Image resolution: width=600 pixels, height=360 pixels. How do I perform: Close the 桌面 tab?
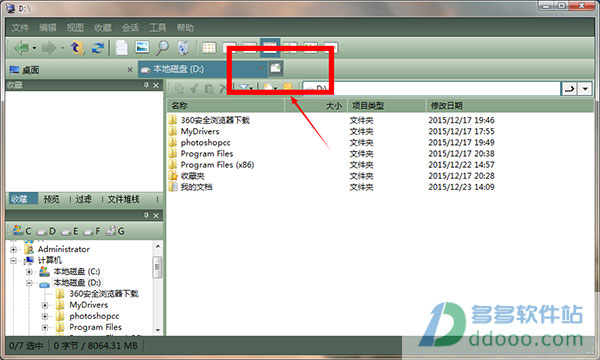coord(130,69)
